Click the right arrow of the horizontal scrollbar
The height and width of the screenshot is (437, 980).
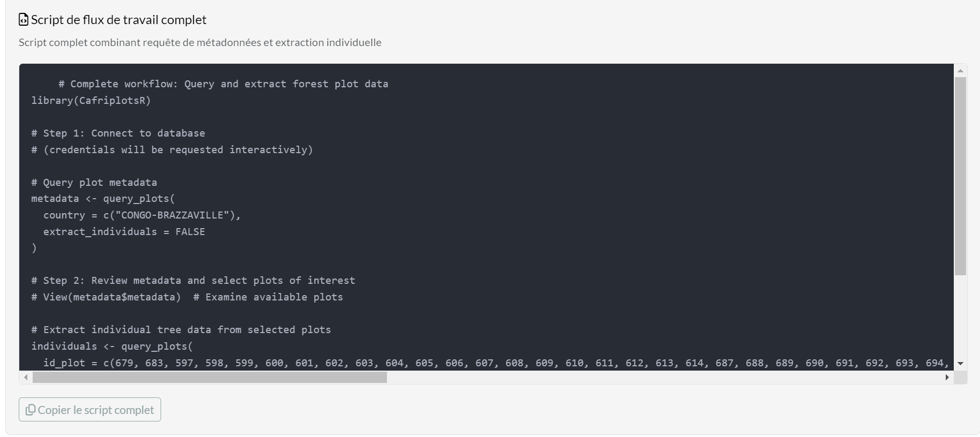tap(947, 376)
